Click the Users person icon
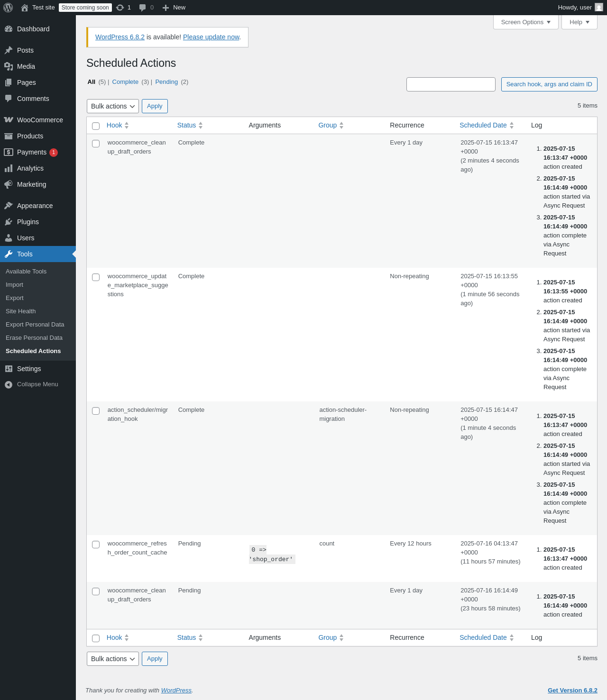Screen dimensions: 607x700 (9, 238)
